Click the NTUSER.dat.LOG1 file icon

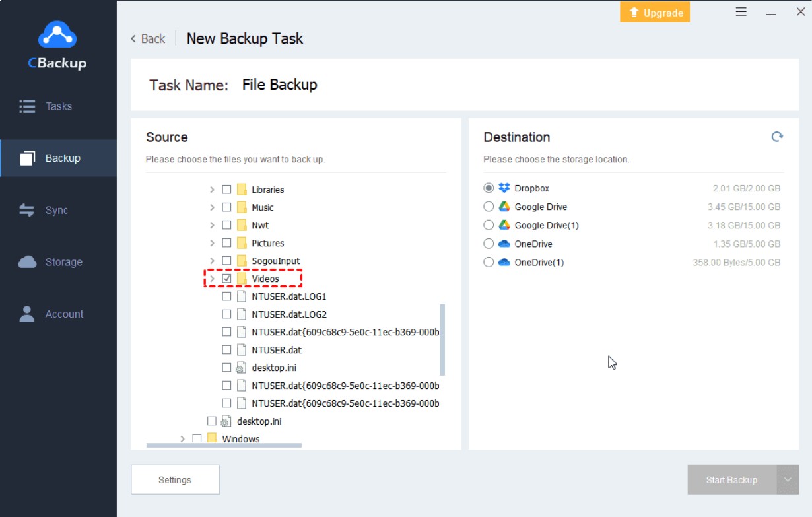pyautogui.click(x=242, y=296)
